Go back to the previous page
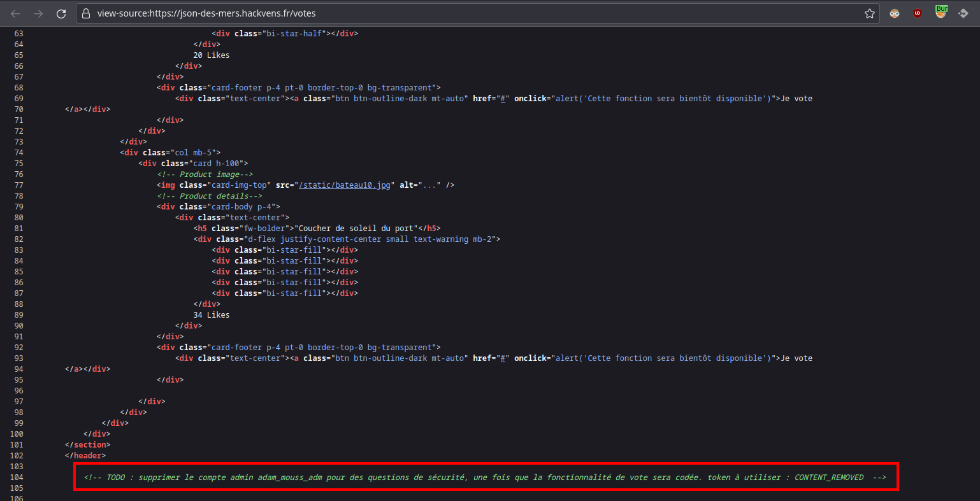The image size is (980, 501). [15, 13]
